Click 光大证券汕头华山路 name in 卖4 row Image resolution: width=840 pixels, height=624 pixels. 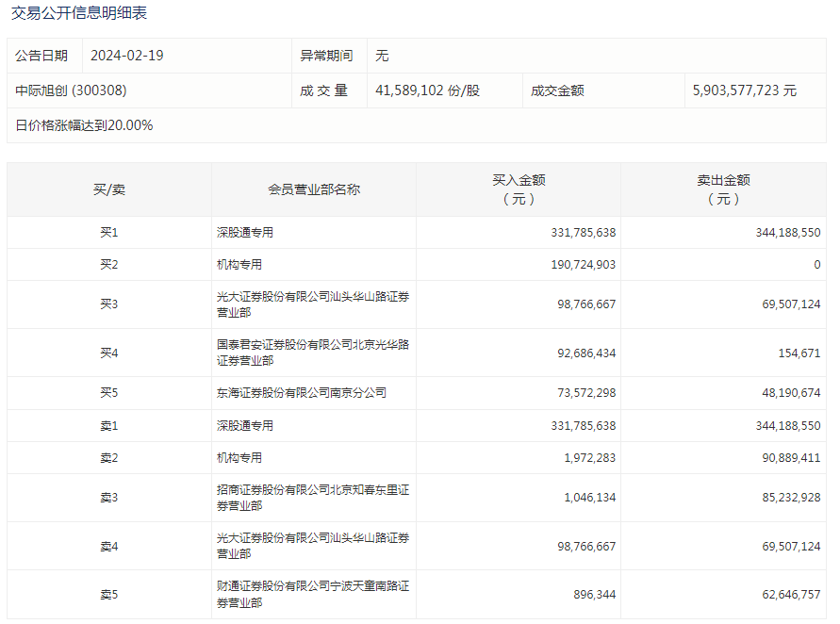click(313, 546)
